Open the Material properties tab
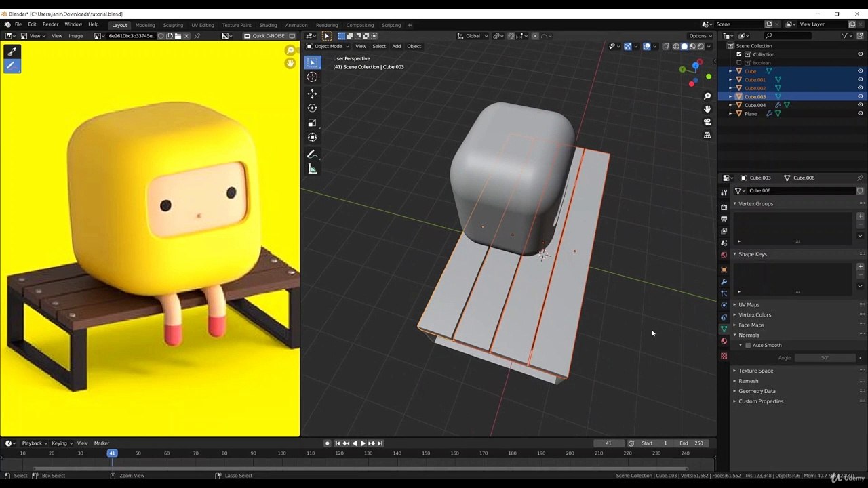The width and height of the screenshot is (868, 488). pos(724,341)
